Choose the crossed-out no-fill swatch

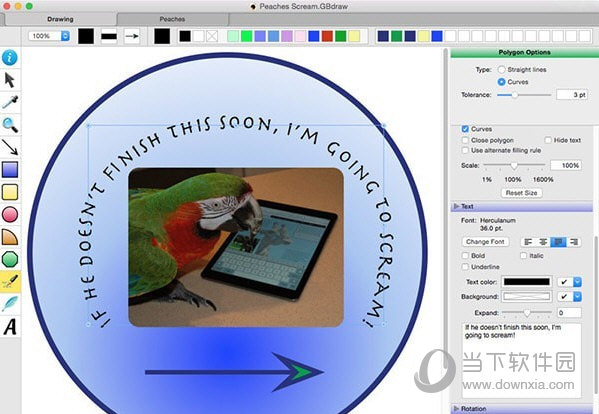coord(212,36)
